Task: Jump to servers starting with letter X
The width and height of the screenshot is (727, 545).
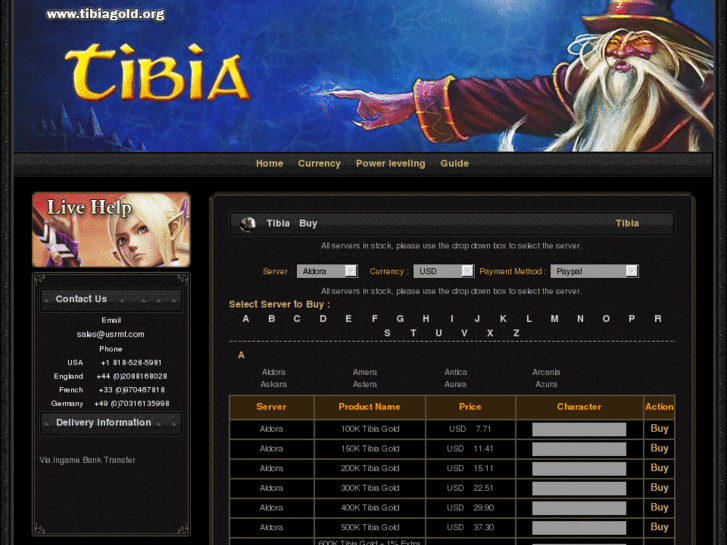Action: click(490, 333)
